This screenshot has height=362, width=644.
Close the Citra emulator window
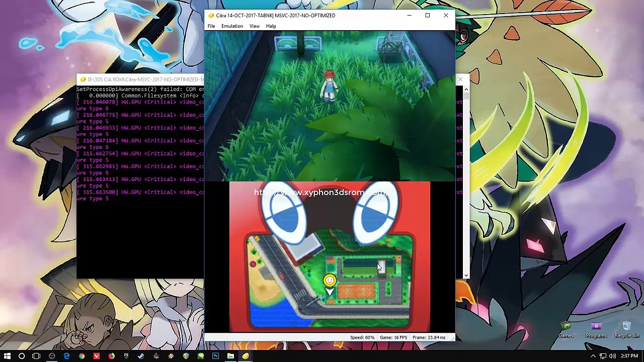[x=446, y=15]
